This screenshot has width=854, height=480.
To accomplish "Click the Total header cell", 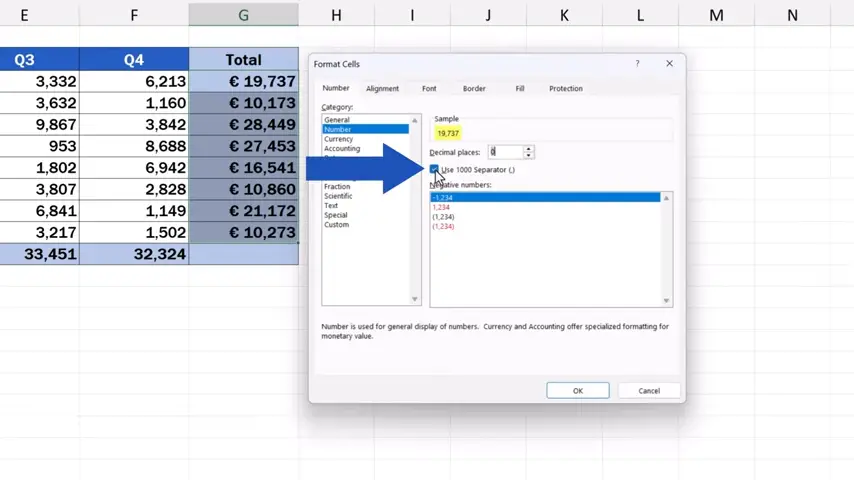I will coord(243,60).
